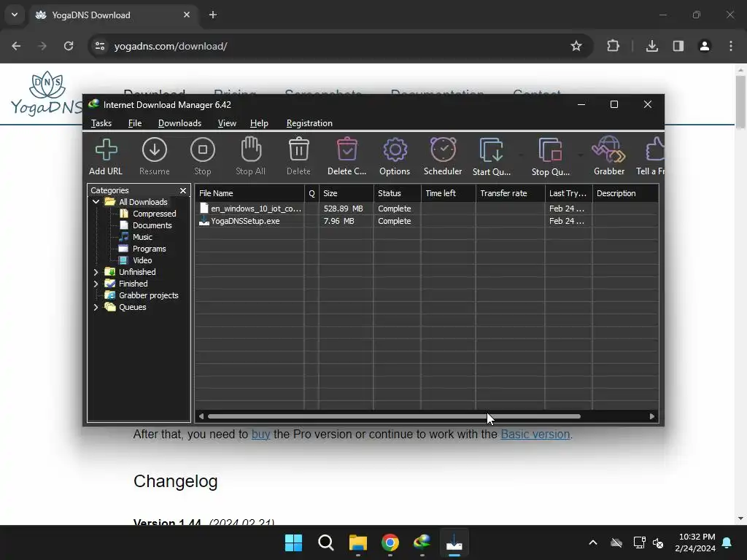Click the horizontal scrollbar thumb in IDM
The width and height of the screenshot is (747, 560).
394,416
